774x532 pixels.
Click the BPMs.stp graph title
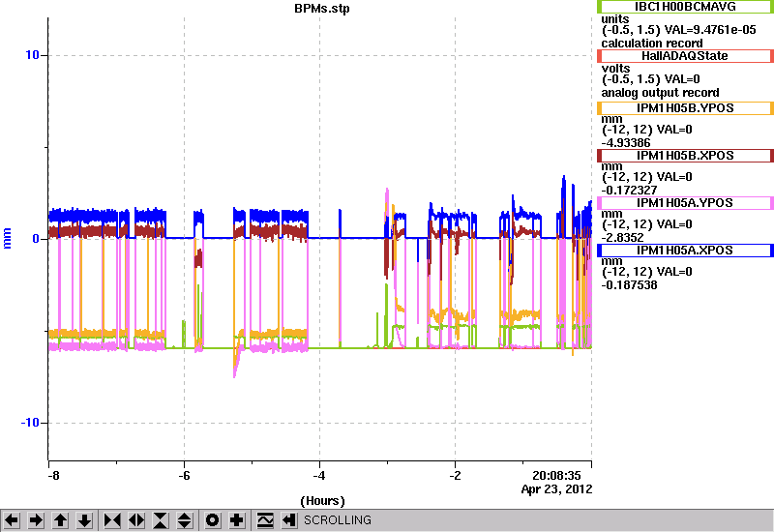(322, 9)
